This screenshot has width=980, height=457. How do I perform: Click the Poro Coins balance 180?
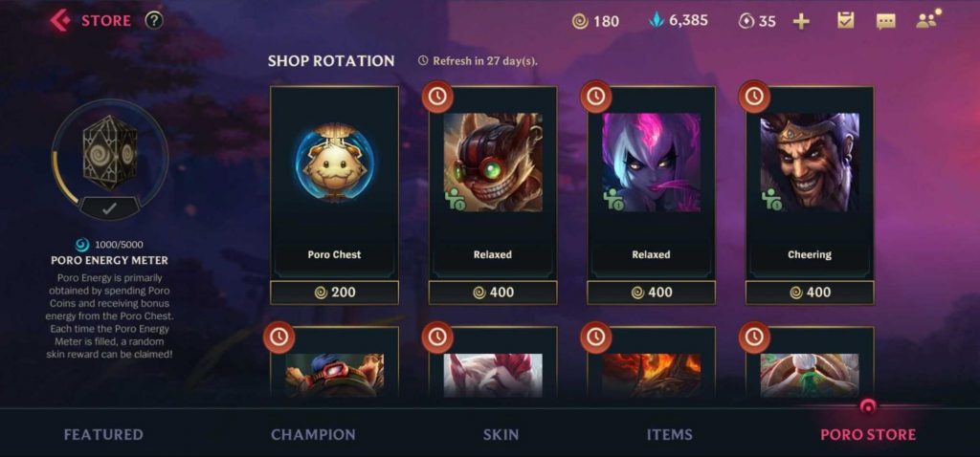pyautogui.click(x=595, y=21)
